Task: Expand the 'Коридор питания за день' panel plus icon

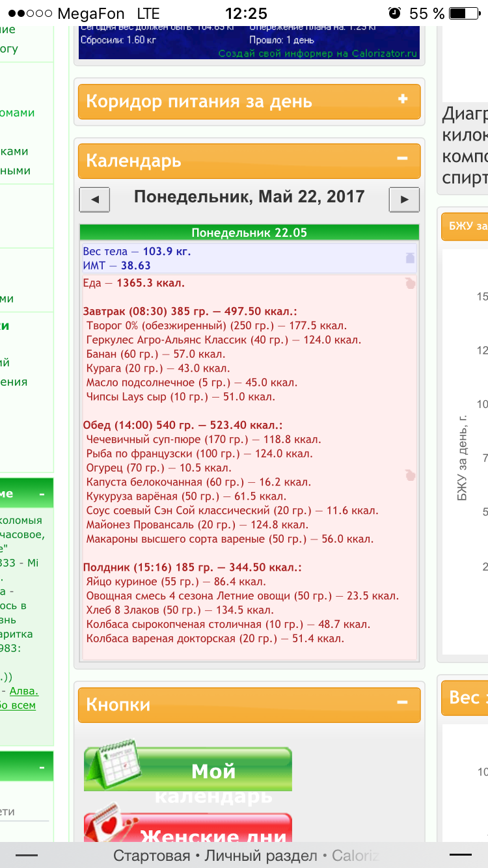Action: (x=403, y=99)
